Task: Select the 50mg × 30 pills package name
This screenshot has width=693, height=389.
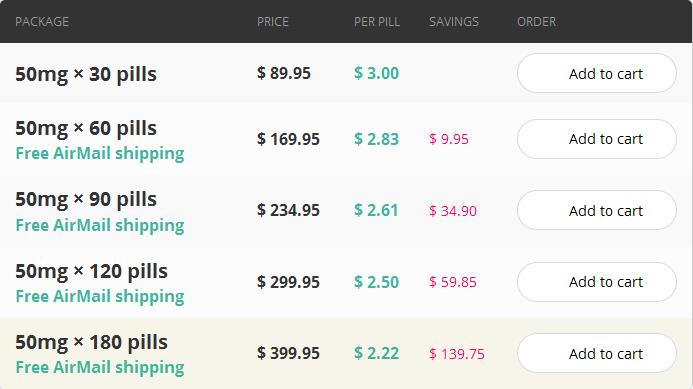Action: [86, 74]
